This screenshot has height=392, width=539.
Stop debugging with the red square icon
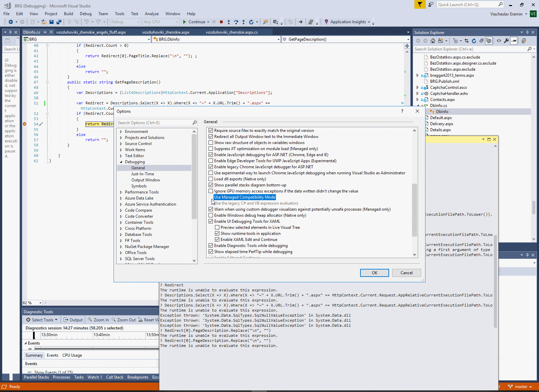221,22
